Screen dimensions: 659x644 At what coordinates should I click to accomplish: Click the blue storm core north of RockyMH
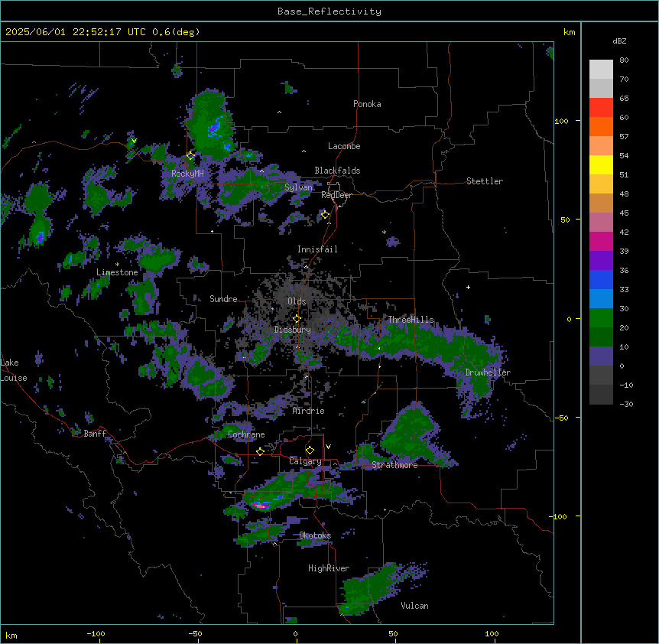tap(215, 126)
